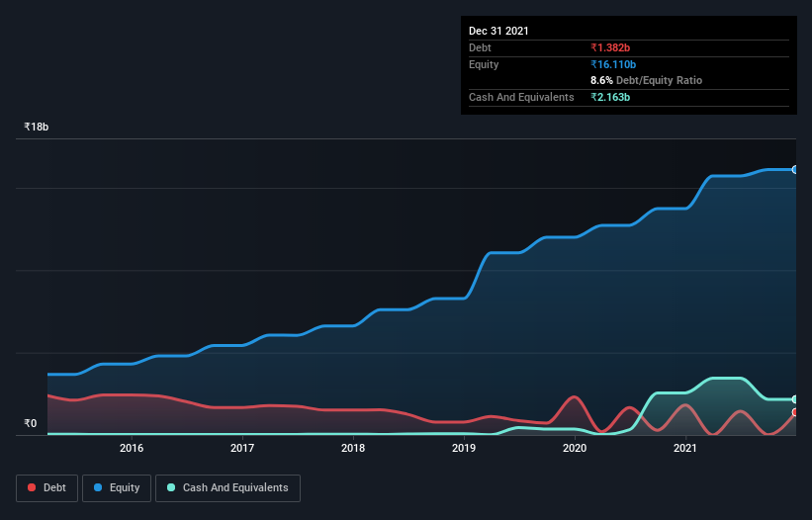Select the 2018 x-axis label
The image size is (812, 520).
click(353, 448)
